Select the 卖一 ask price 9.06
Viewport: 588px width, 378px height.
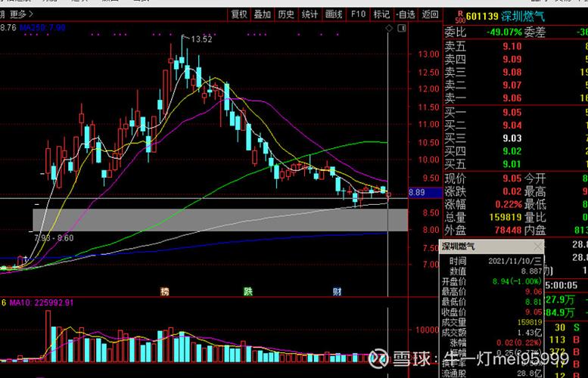point(512,98)
